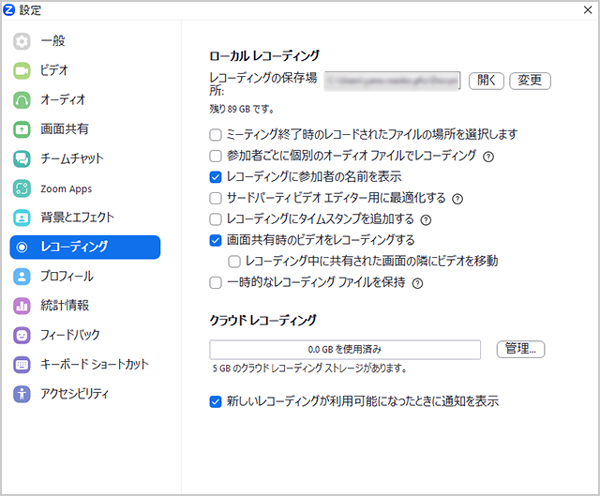Click the ローカル レコーディング heading
This screenshot has width=600, height=496.
[x=264, y=56]
